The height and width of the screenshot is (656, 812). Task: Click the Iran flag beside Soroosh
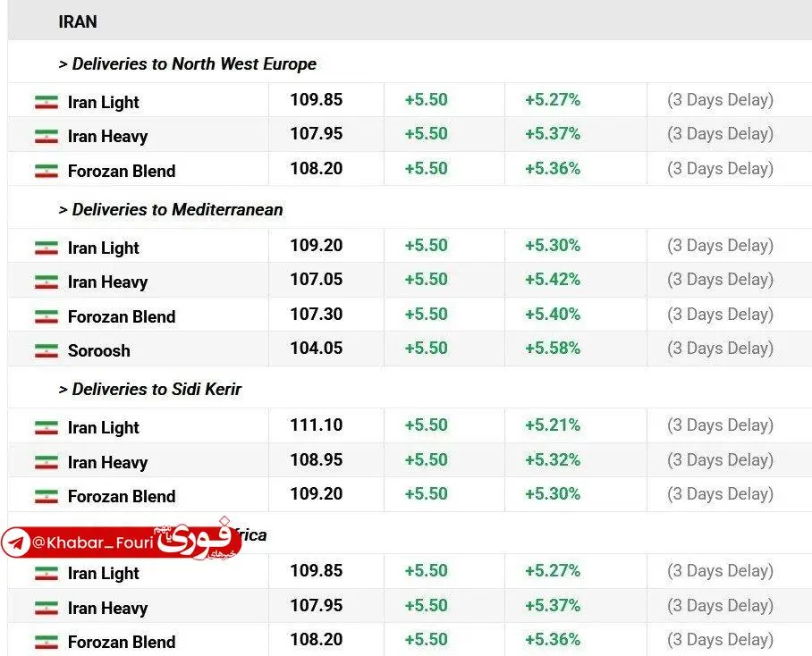(46, 351)
